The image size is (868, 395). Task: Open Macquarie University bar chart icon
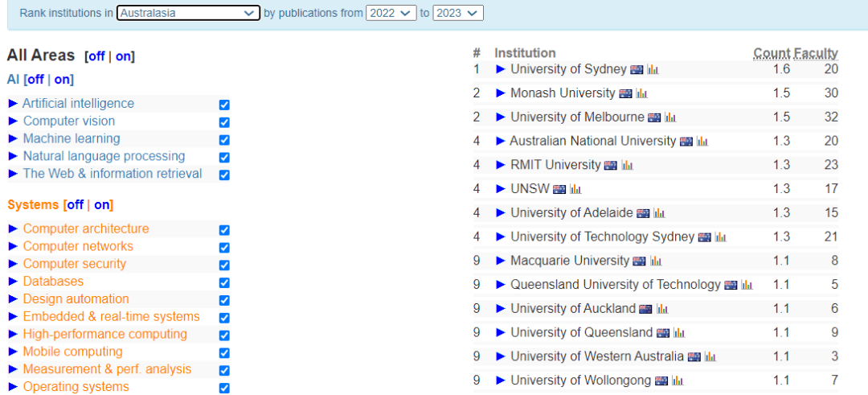[656, 261]
